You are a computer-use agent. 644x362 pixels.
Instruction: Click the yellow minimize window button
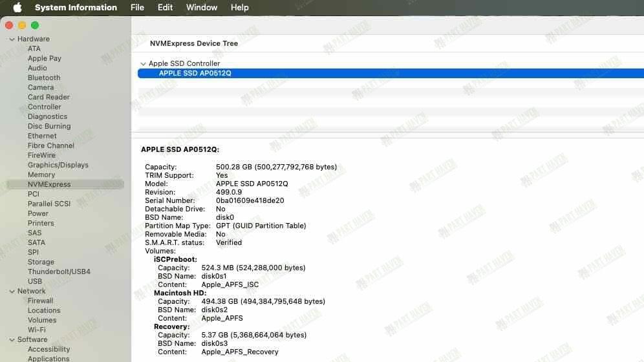(x=22, y=25)
